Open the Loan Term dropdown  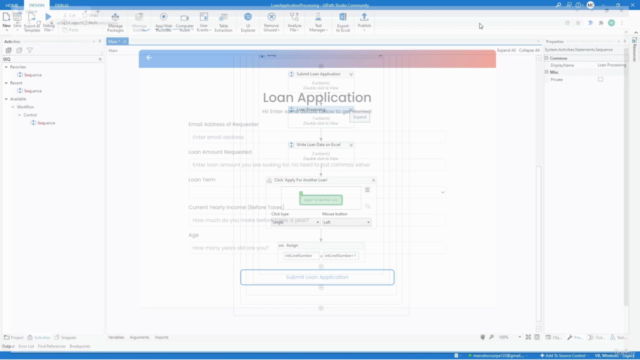pos(317,192)
